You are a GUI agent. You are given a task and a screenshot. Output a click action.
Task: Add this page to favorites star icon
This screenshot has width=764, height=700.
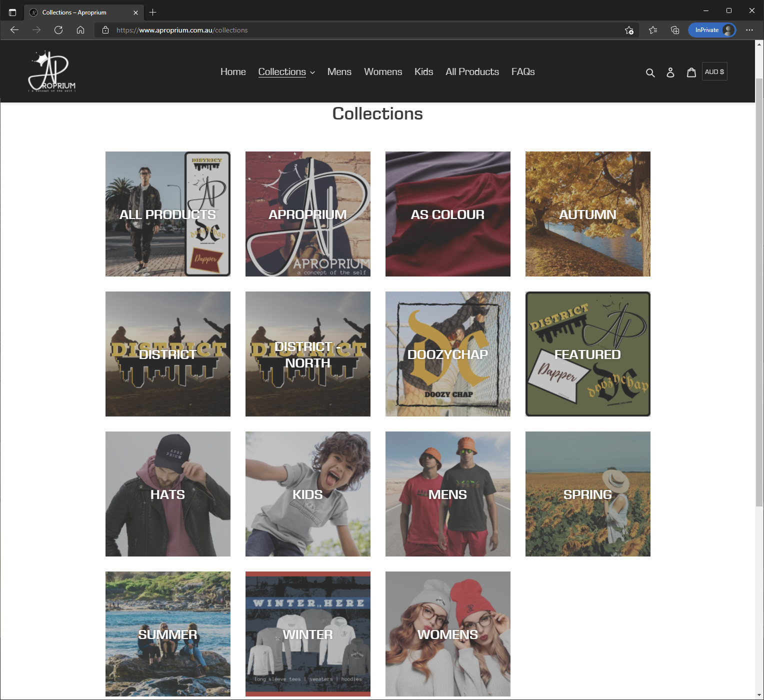click(x=629, y=30)
